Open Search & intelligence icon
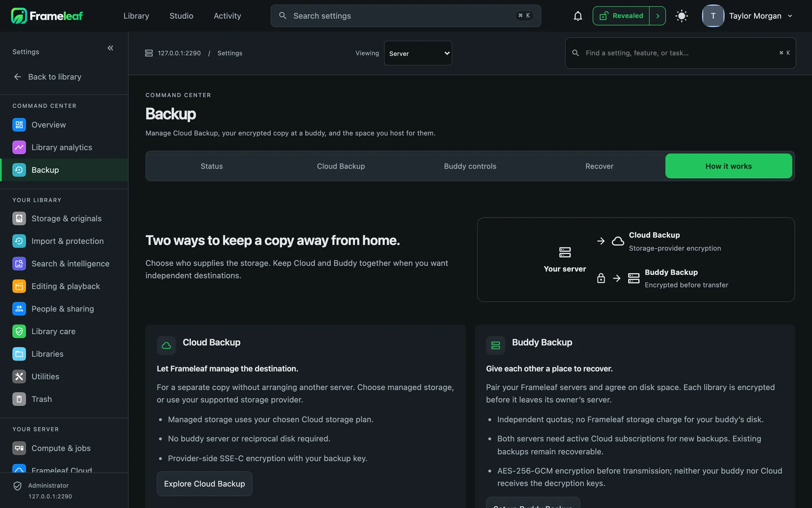The width and height of the screenshot is (812, 508). coord(19,264)
